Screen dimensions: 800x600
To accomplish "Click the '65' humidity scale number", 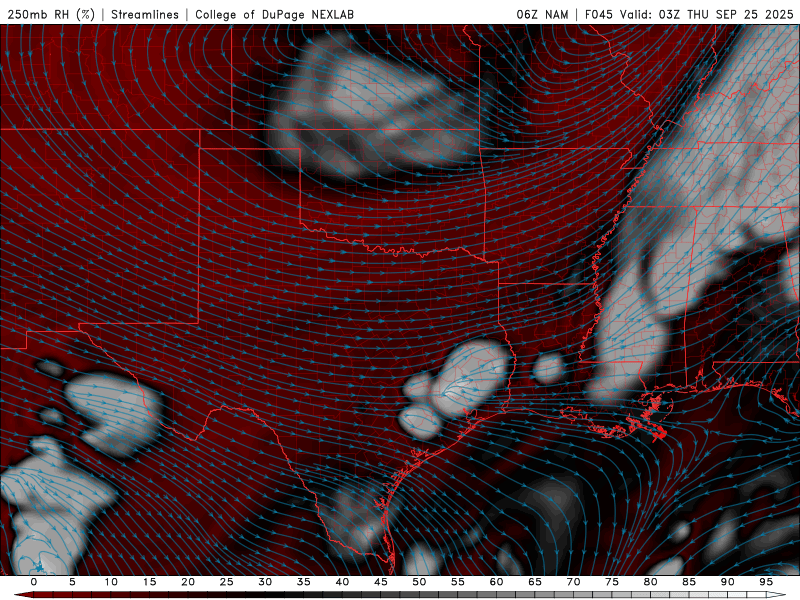I will coord(535,582).
